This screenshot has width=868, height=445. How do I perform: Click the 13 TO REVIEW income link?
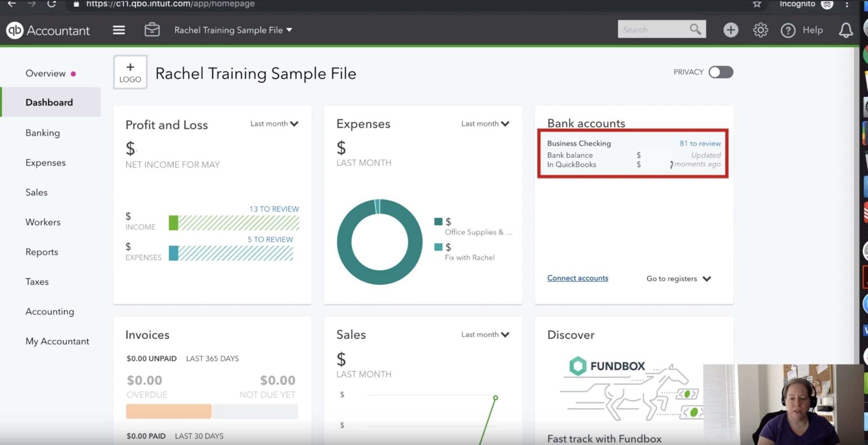pos(274,209)
